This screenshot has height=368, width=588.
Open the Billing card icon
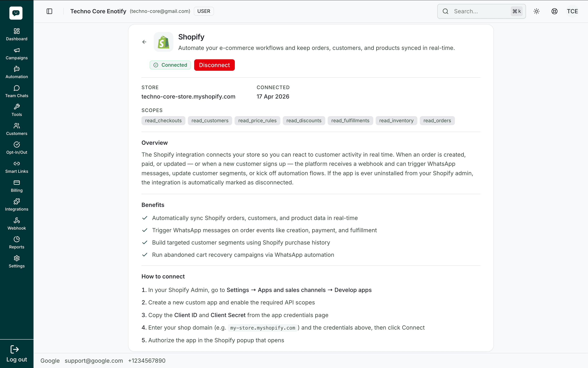click(17, 183)
